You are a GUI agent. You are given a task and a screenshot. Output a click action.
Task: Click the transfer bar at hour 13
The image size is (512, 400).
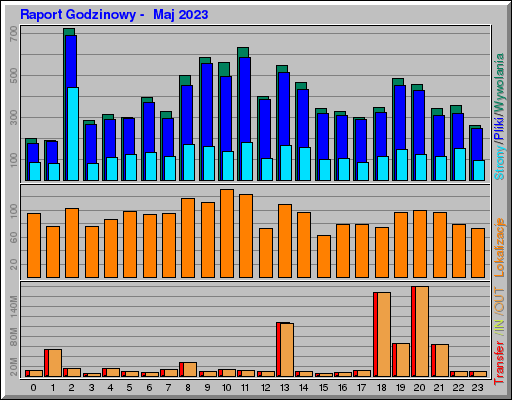pyautogui.click(x=285, y=350)
